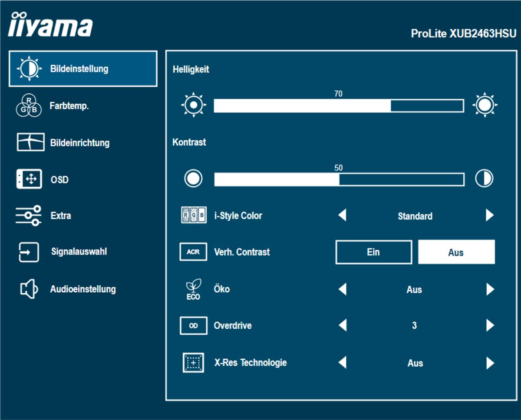
Task: Open the Bildeinstellung menu
Action: [x=83, y=69]
